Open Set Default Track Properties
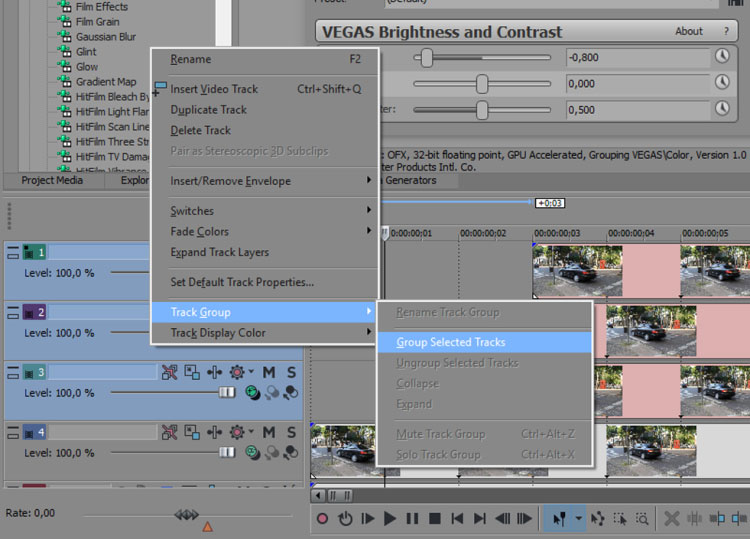Viewport: 750px width, 539px height. tap(265, 282)
